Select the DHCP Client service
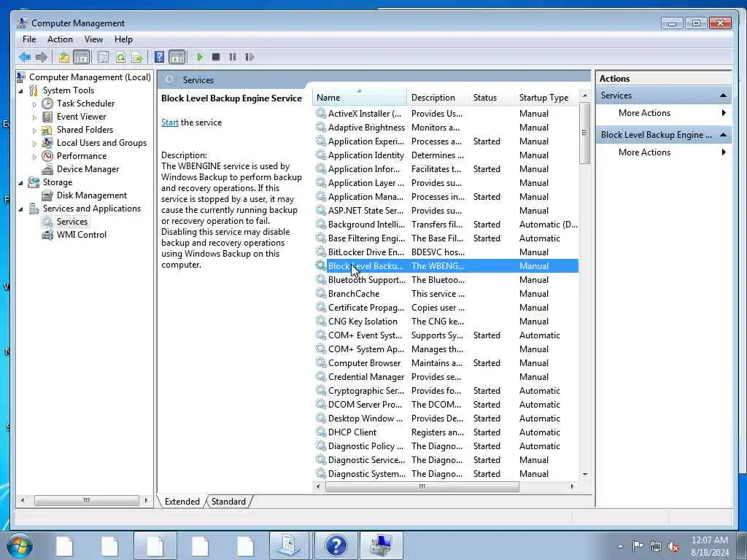This screenshot has height=560, width=747. click(446, 432)
